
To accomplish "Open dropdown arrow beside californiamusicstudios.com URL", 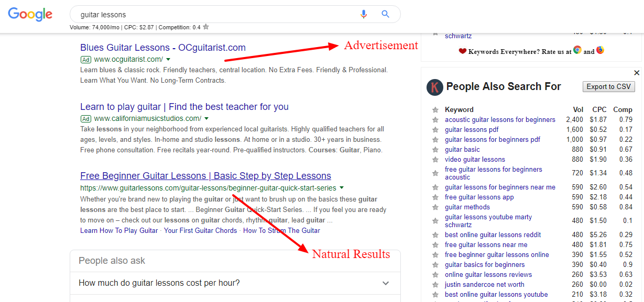I will coord(206,119).
